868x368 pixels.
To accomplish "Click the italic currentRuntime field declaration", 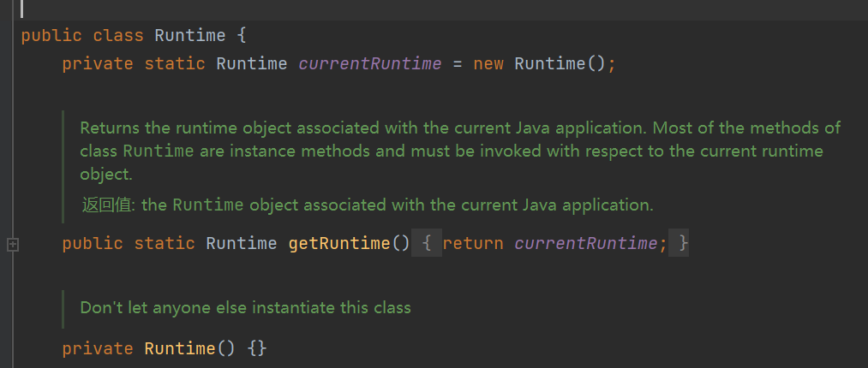I will [x=369, y=64].
